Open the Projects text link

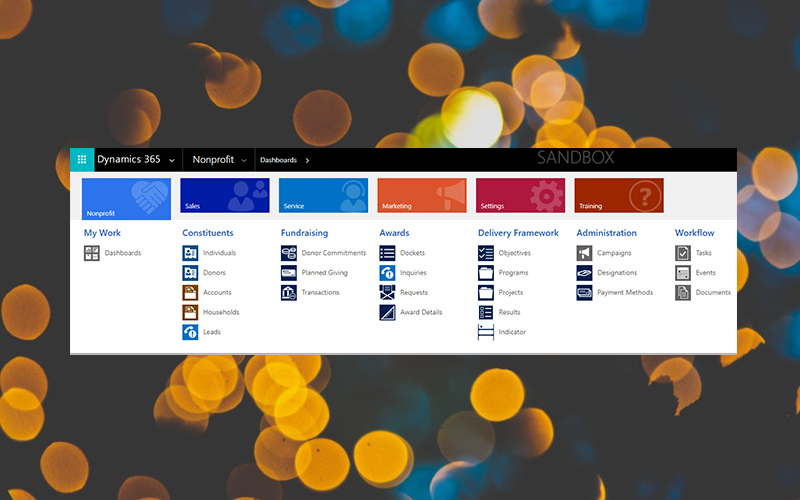tap(511, 292)
